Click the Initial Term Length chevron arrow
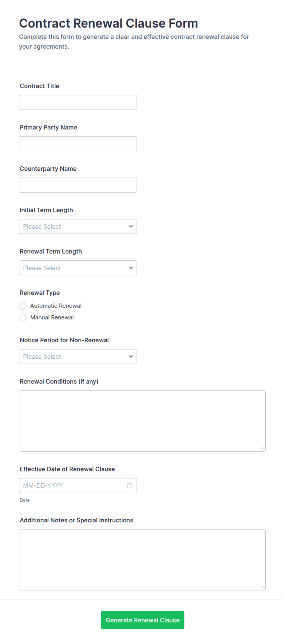Screen dimensions: 282x644 [x=131, y=226]
